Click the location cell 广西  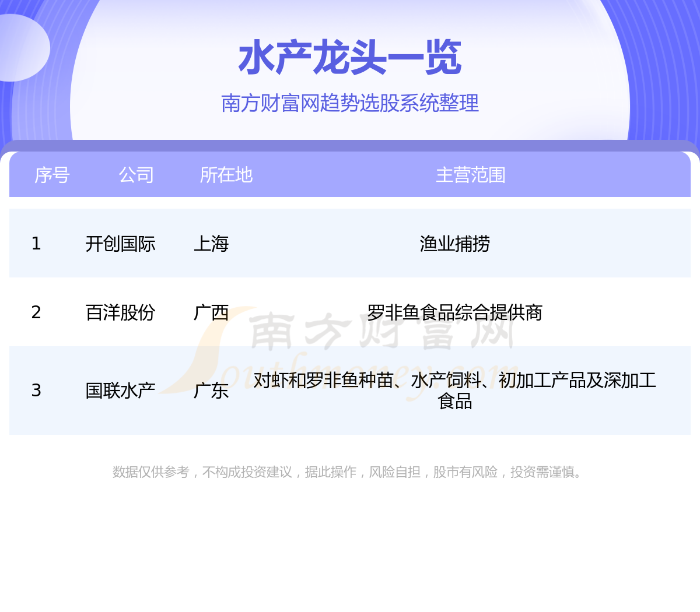[211, 312]
